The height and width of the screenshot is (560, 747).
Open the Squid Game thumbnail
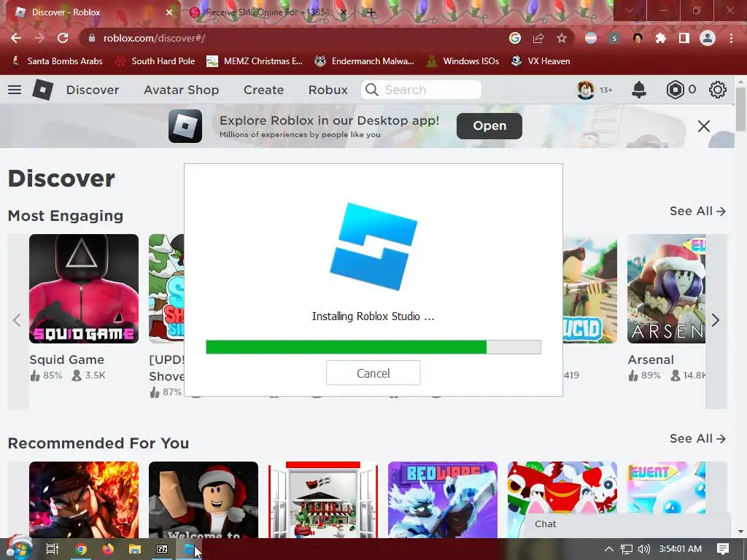tap(84, 289)
